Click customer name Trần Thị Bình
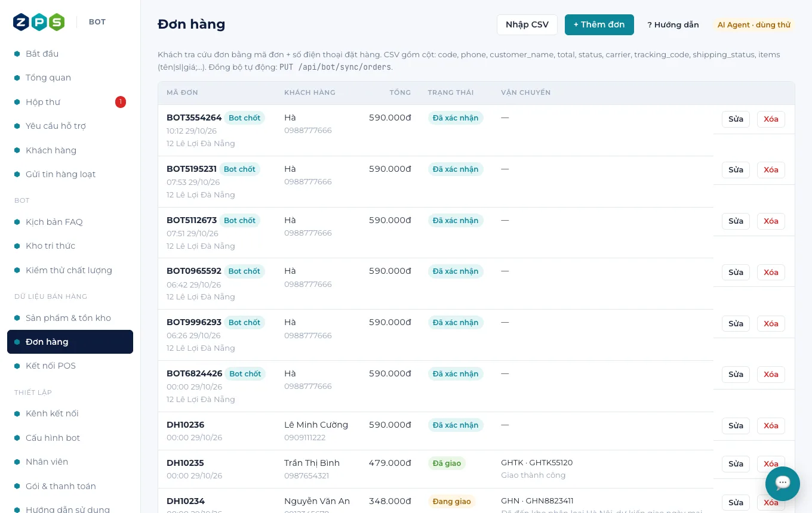The height and width of the screenshot is (513, 812). click(x=312, y=463)
